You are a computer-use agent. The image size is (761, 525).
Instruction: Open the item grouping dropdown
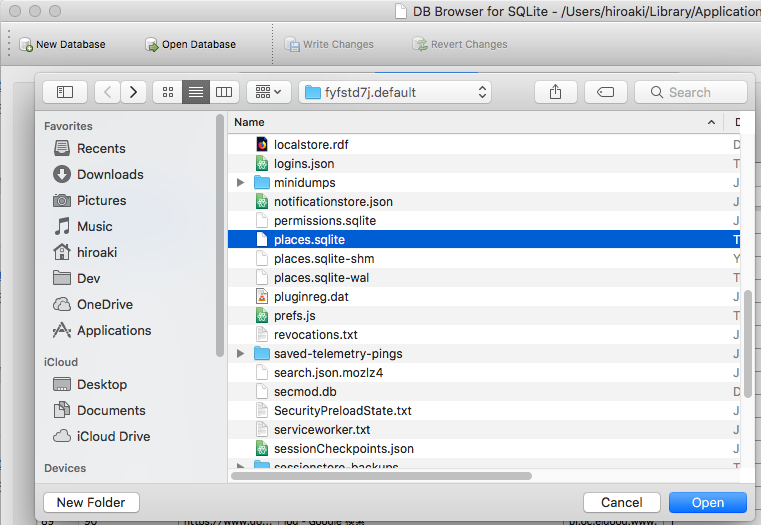(x=269, y=92)
